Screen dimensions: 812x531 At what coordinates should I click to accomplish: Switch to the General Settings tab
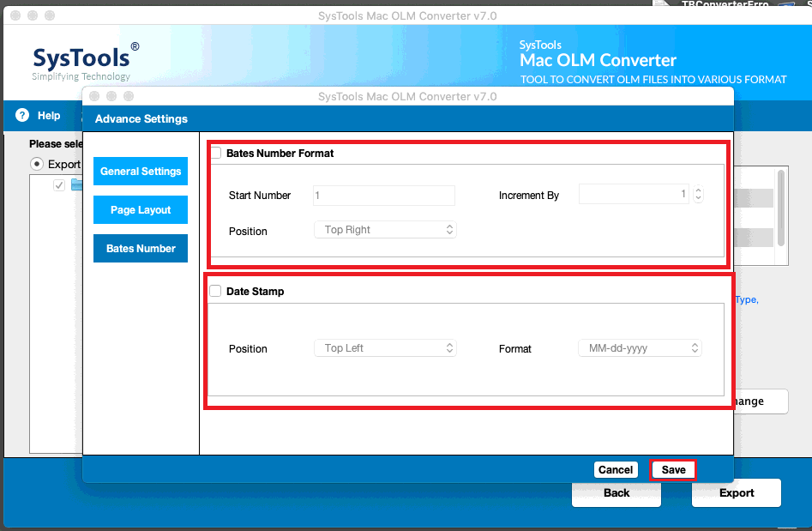(x=140, y=171)
